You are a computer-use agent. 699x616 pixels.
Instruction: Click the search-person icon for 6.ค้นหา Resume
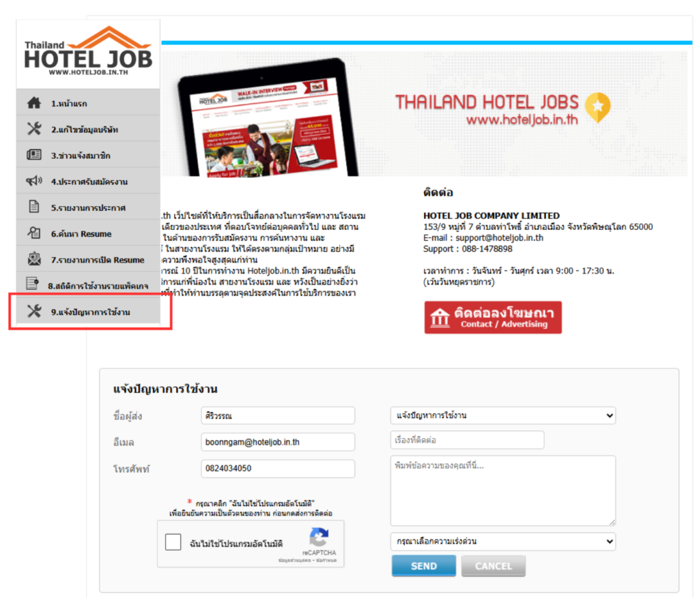click(x=34, y=233)
